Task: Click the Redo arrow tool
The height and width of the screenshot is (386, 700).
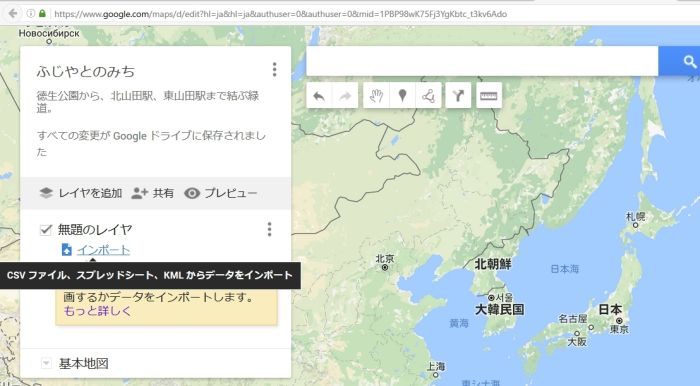Action: [345, 95]
